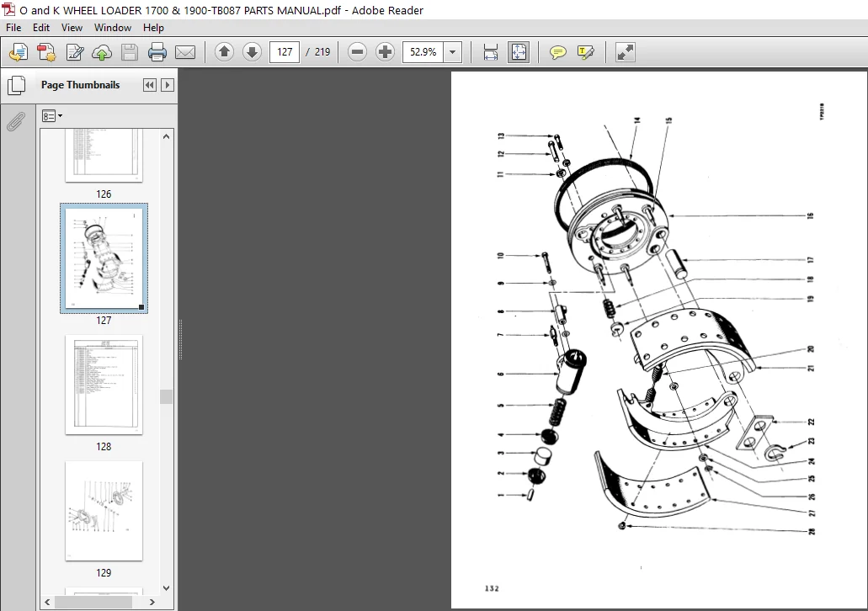This screenshot has height=611, width=868.
Task: Click the page number input field
Action: coord(285,52)
